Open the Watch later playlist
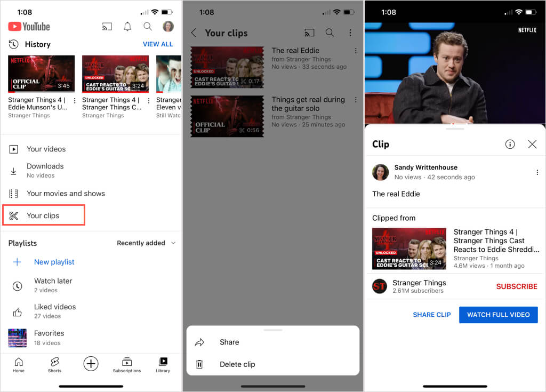 coord(53,285)
